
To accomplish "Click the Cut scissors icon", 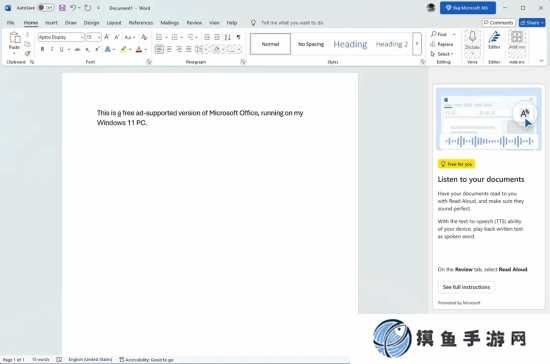I will pos(27,35).
